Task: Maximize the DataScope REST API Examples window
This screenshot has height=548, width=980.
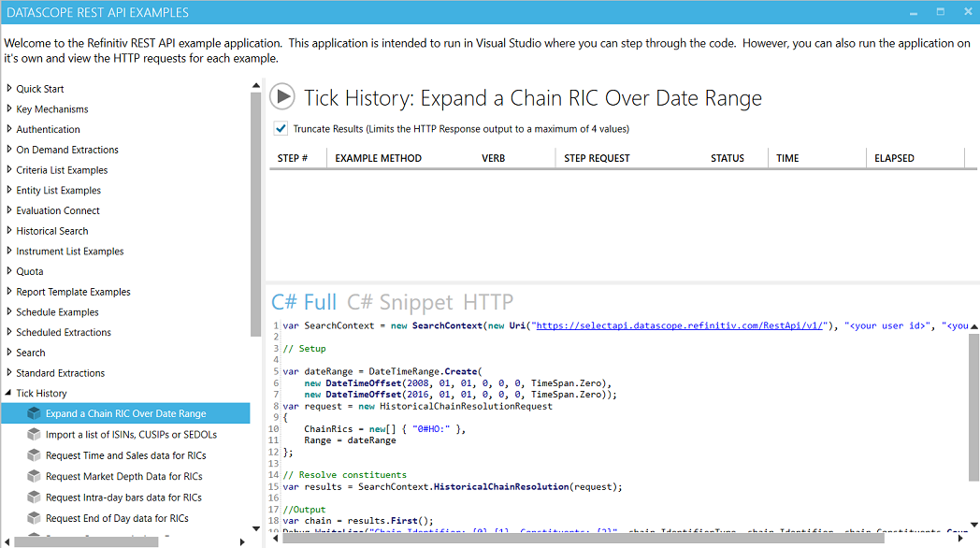Action: [940, 12]
